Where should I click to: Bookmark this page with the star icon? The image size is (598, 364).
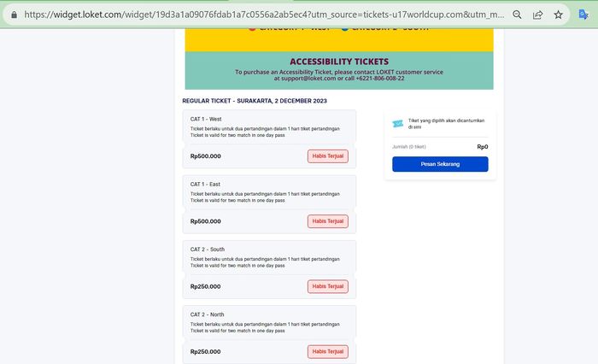click(558, 15)
